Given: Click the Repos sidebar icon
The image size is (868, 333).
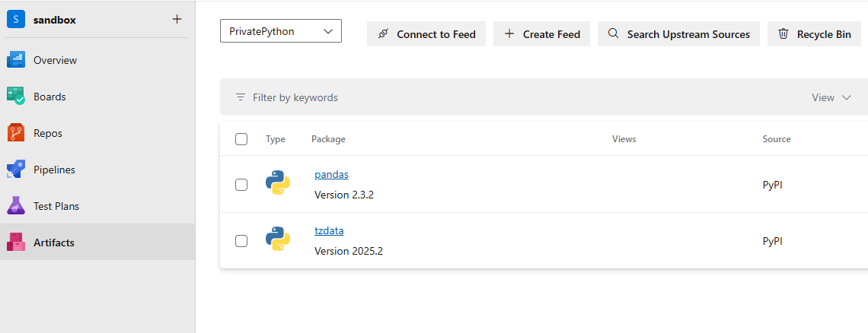Looking at the screenshot, I should [x=16, y=133].
